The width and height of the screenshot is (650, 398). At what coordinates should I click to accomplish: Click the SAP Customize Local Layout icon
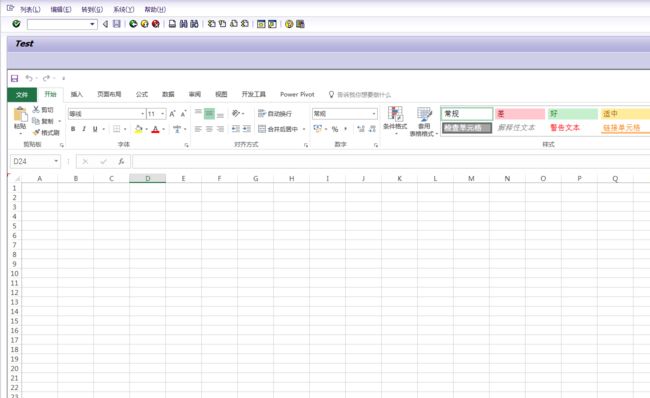coord(300,24)
